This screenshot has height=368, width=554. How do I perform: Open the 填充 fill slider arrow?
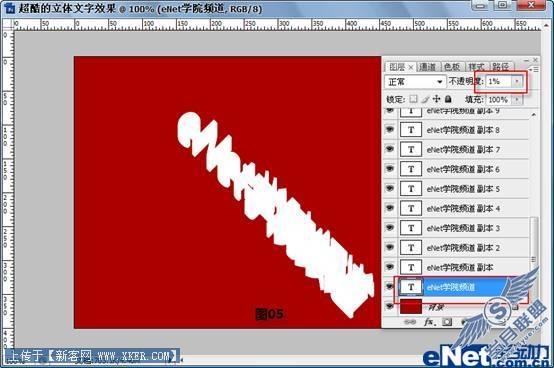(x=517, y=100)
